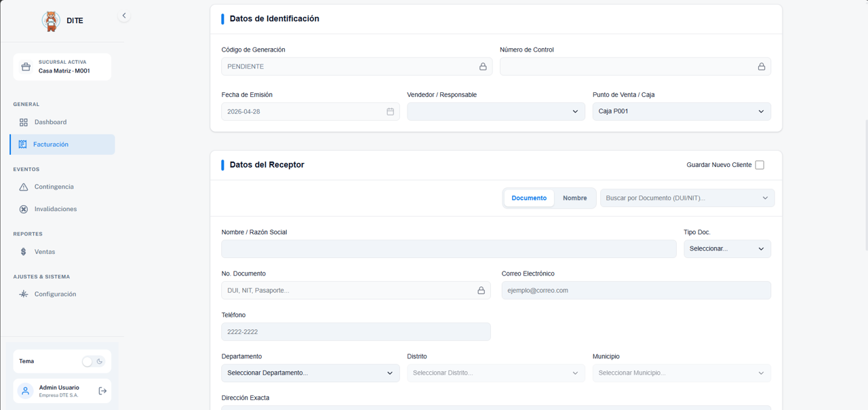
Task: Click the lock icon in Número de Control
Action: (x=761, y=67)
